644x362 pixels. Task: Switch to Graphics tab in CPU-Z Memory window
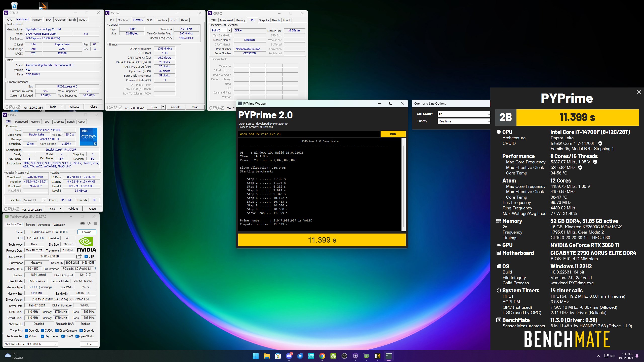(162, 20)
